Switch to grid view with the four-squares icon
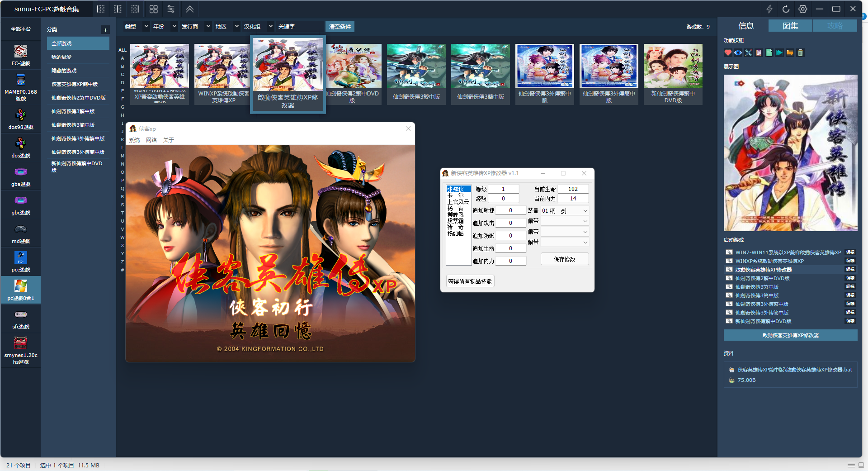Image resolution: width=868 pixels, height=471 pixels. coord(153,9)
